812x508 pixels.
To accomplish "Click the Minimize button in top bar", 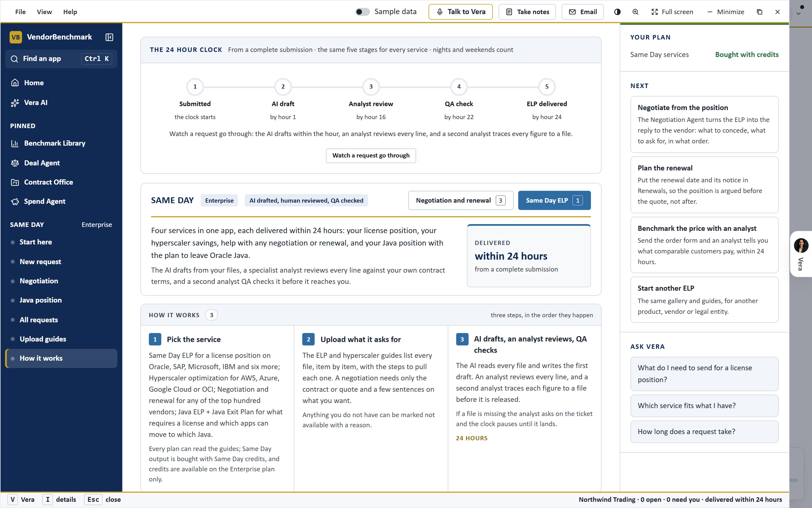I will 726,12.
